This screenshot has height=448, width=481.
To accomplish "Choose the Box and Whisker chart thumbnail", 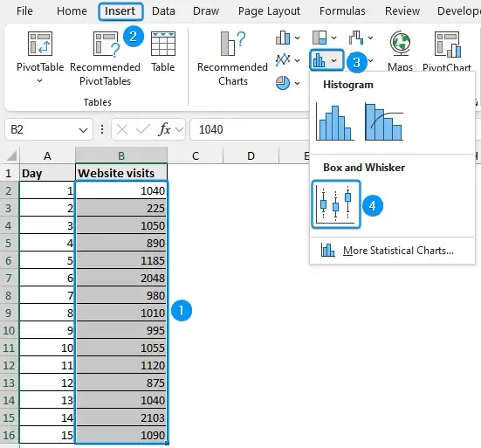I will pos(336,204).
